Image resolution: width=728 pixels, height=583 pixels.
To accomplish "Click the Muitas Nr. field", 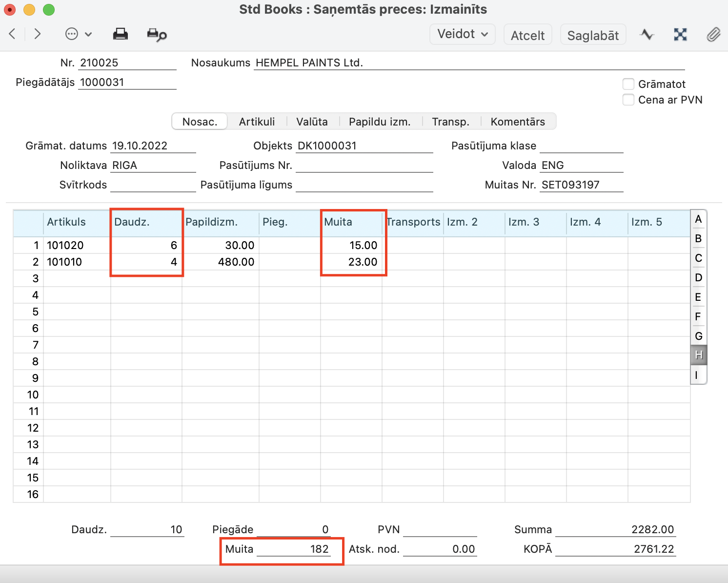I will 581,185.
